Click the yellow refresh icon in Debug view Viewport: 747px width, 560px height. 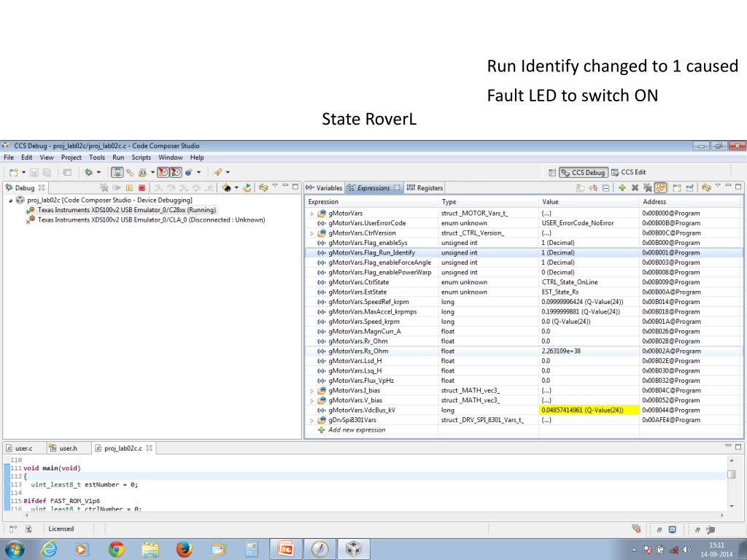[263, 187]
